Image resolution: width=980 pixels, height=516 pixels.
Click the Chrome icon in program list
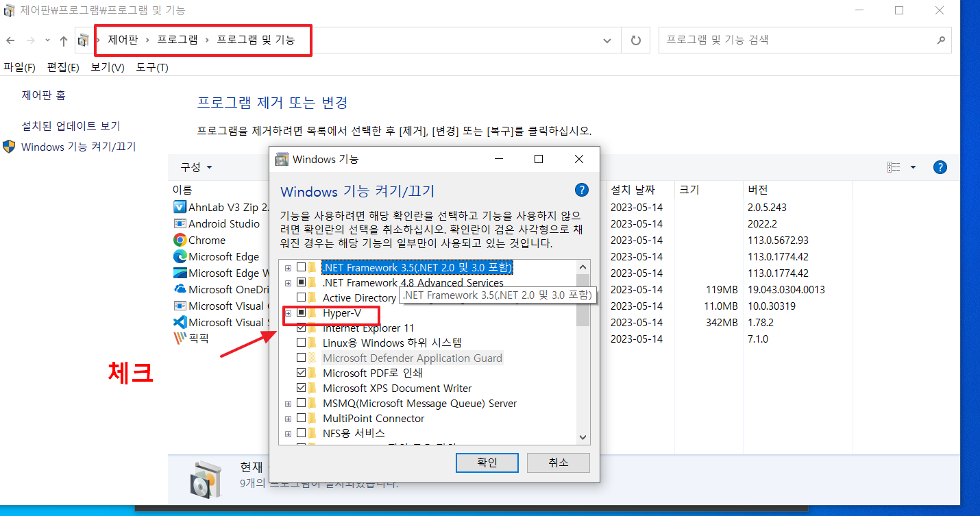(180, 240)
